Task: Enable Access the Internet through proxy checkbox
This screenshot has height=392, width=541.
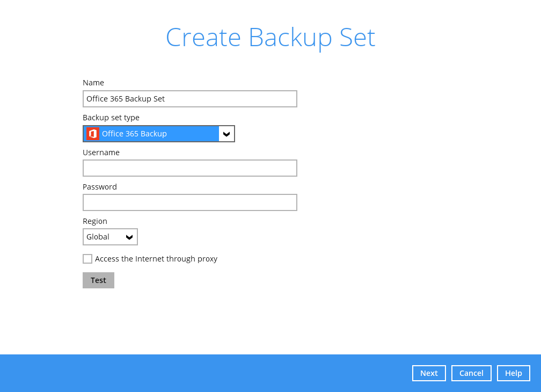Action: (87, 259)
